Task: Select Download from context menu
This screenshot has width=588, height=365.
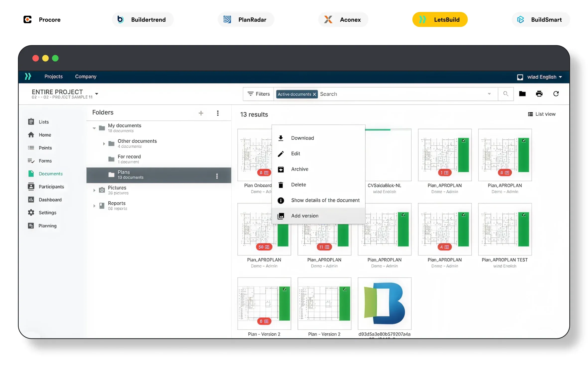Action: tap(318, 138)
